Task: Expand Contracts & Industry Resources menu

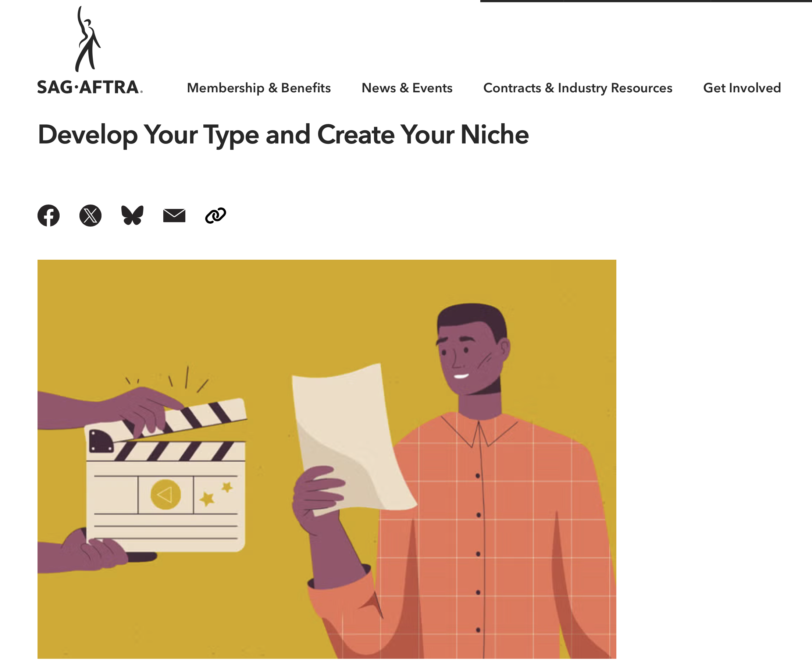Action: tap(577, 88)
